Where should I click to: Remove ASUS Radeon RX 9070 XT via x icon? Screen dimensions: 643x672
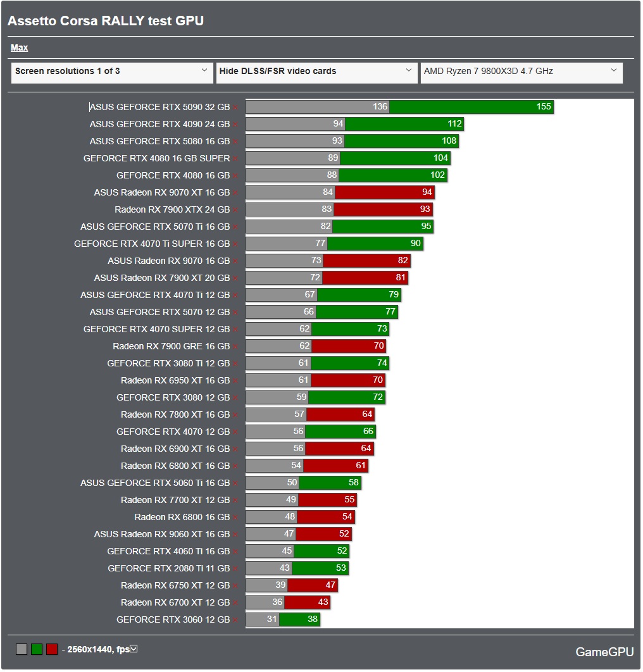point(235,192)
